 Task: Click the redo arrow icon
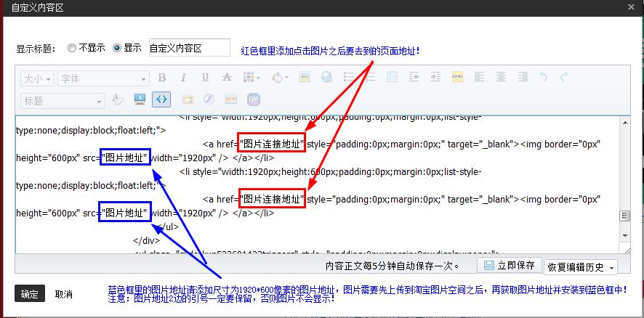tap(565, 78)
